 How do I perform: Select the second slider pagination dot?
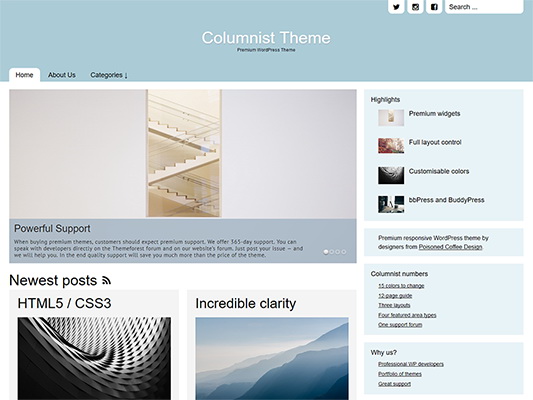[331, 252]
